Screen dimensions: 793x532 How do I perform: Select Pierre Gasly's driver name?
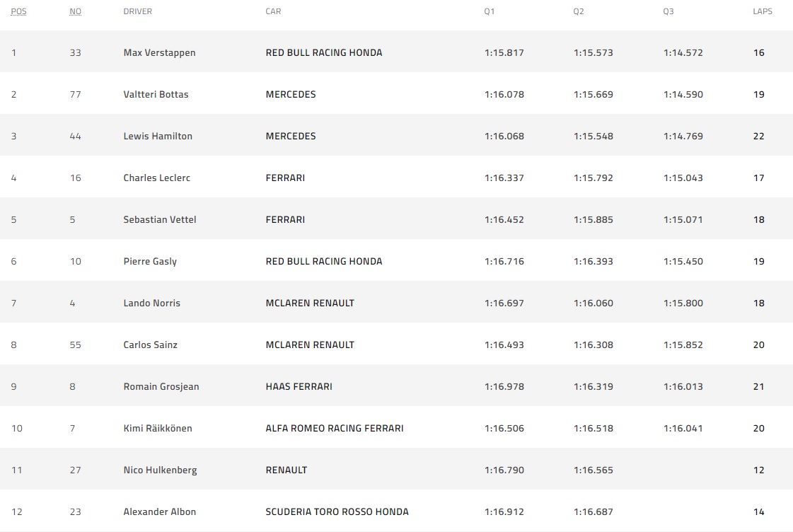click(x=150, y=261)
